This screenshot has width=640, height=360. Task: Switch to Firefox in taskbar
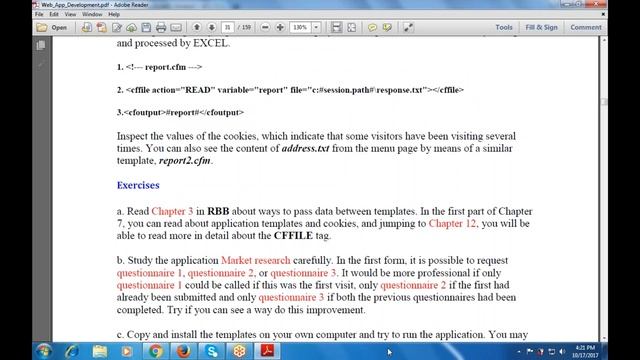click(x=183, y=351)
